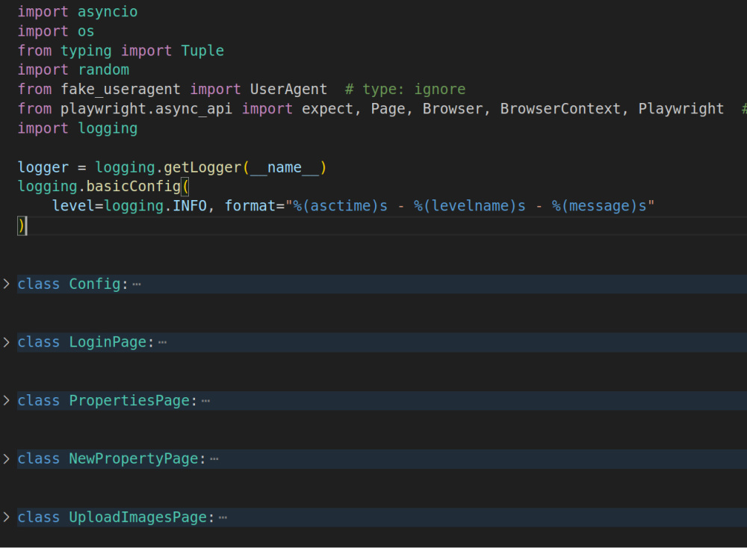Expand the folded class Config block
The height and width of the screenshot is (560, 747).
pyautogui.click(x=6, y=284)
